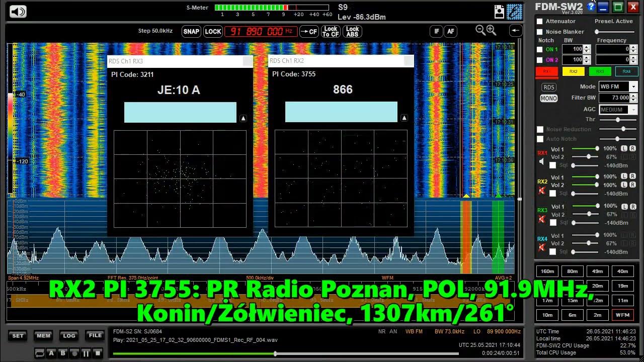
Task: Unmute RX4 using its muted speaker icon
Action: point(542,247)
